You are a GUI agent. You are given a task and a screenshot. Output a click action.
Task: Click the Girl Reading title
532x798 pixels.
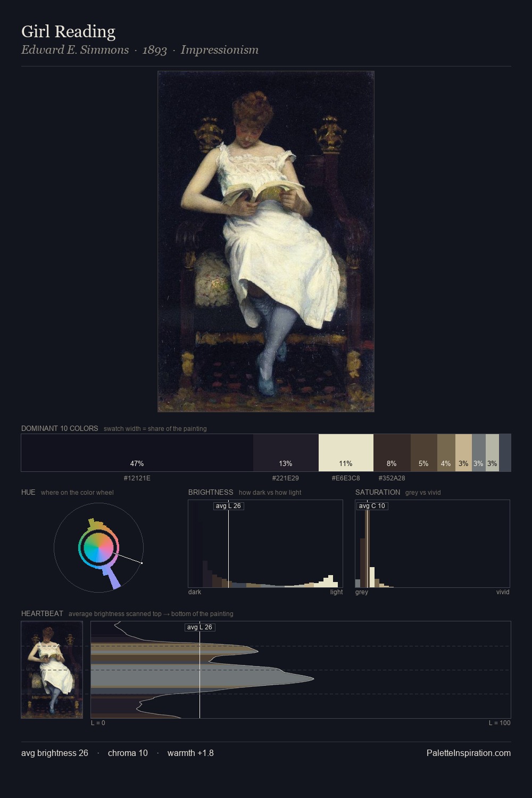click(68, 31)
